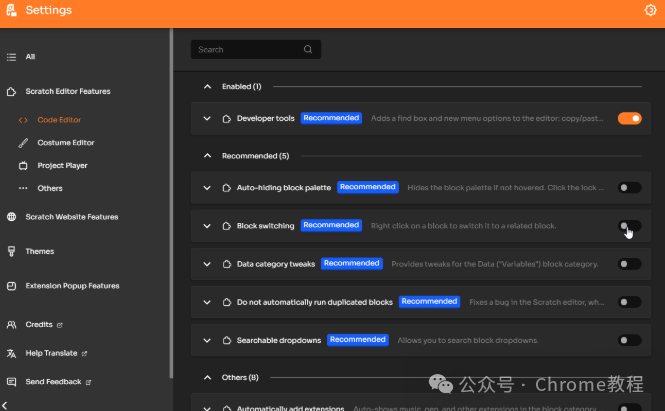The width and height of the screenshot is (665, 411).
Task: Click Recommended badge on Developer tools
Action: pyautogui.click(x=331, y=118)
